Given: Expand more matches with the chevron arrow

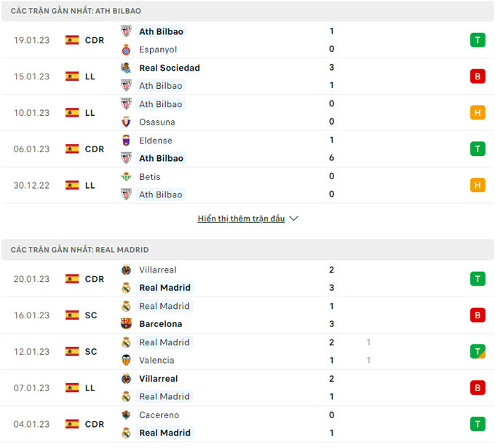Looking at the screenshot, I should tap(293, 219).
